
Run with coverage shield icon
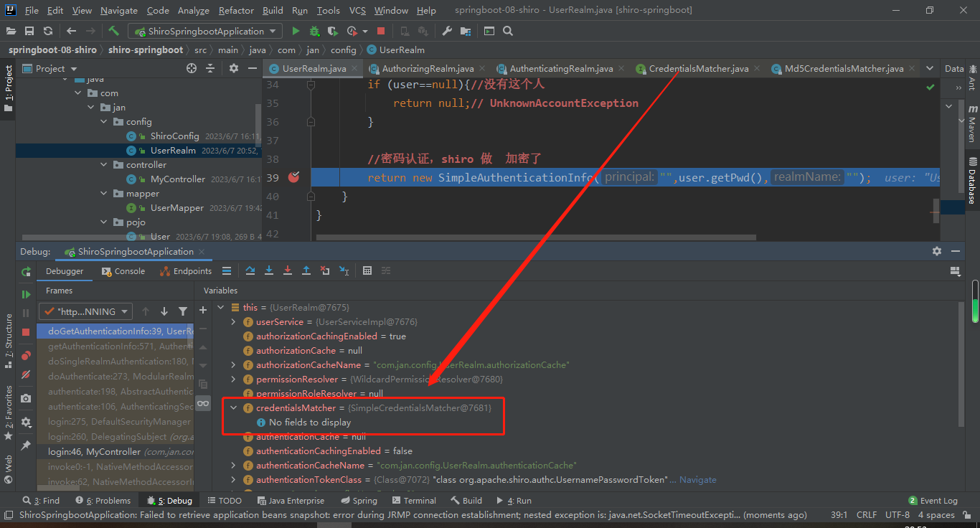coord(332,31)
